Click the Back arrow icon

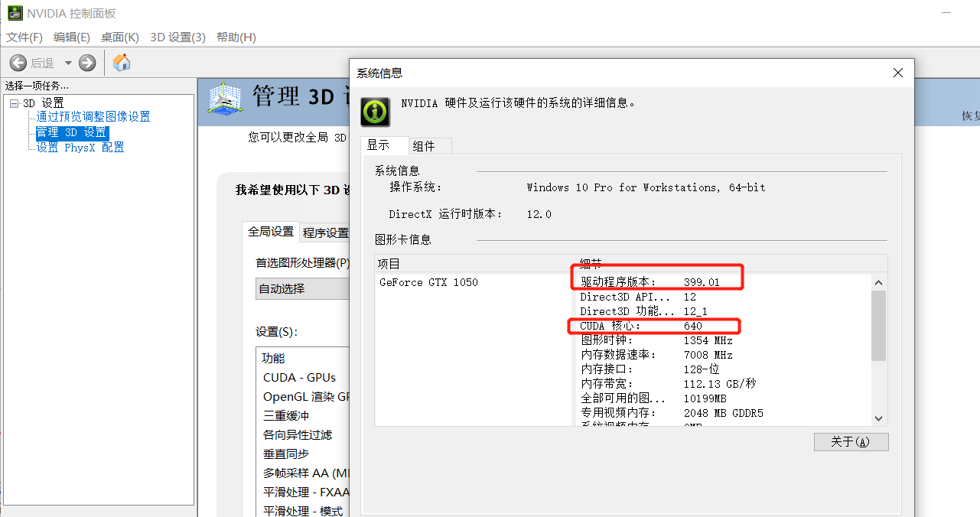point(18,63)
